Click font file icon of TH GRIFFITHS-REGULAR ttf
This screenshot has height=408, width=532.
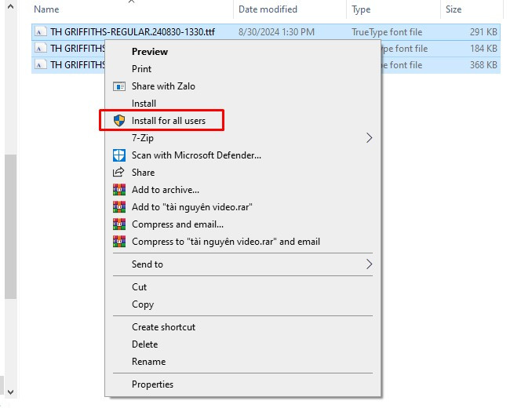pos(40,32)
